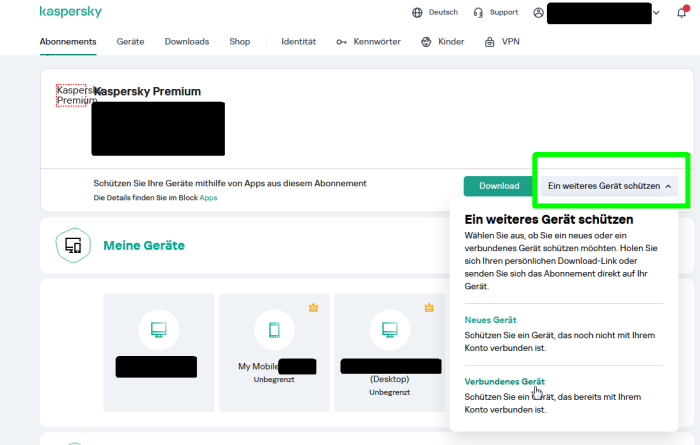The height and width of the screenshot is (445, 700).
Task: Switch to the Abonnements tab
Action: 68,42
